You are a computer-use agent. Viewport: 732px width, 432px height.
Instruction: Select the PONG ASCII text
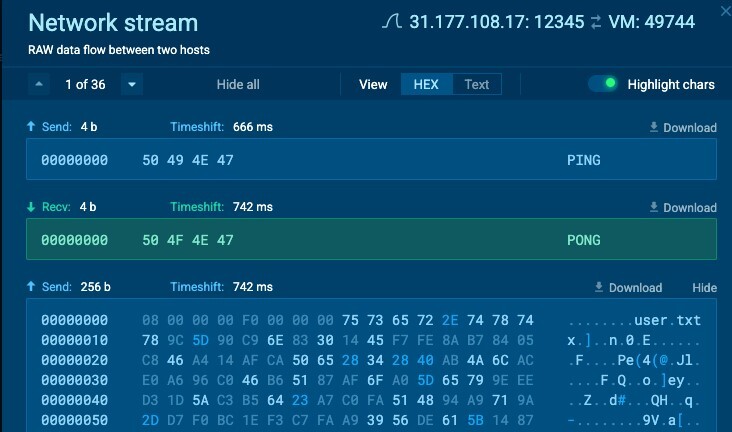[584, 240]
